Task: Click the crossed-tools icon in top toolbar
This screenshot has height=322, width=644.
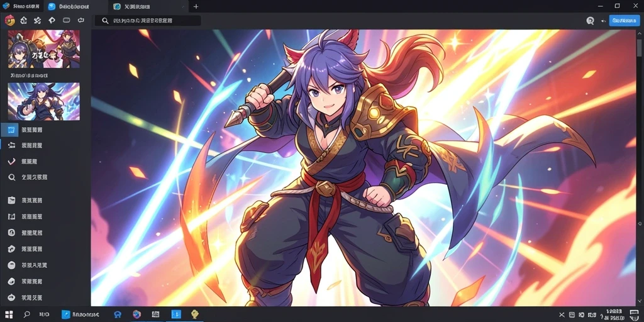Action: (x=37, y=20)
